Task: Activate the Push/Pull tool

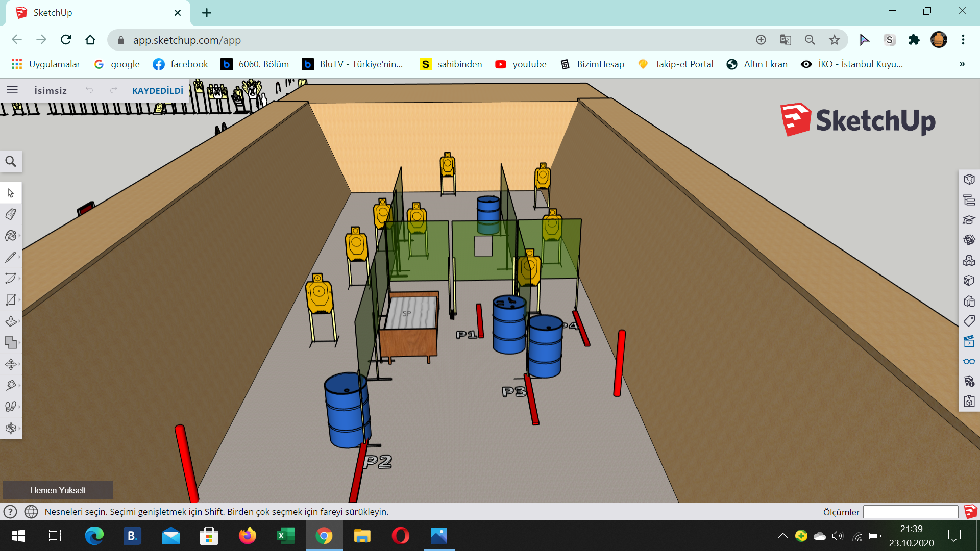Action: point(11,321)
